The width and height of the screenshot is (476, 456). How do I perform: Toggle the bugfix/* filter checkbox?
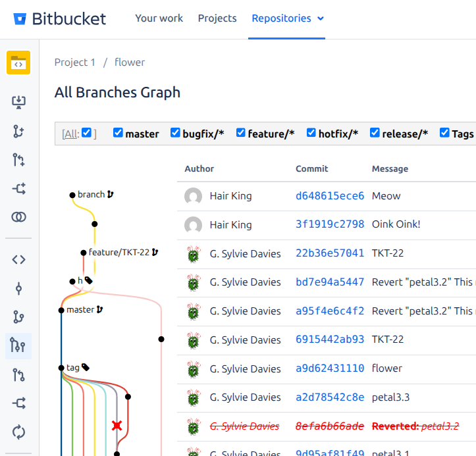tap(175, 133)
